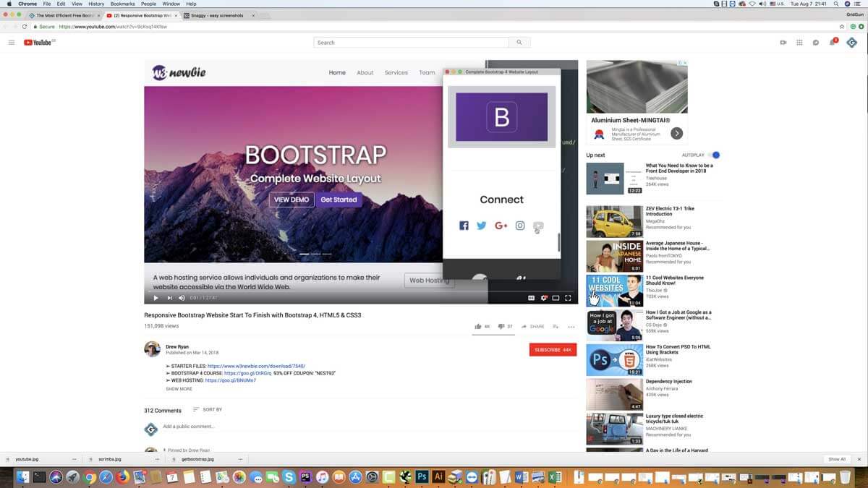
Task: Switch to the Snaggy easy screenshots tab
Action: point(218,15)
